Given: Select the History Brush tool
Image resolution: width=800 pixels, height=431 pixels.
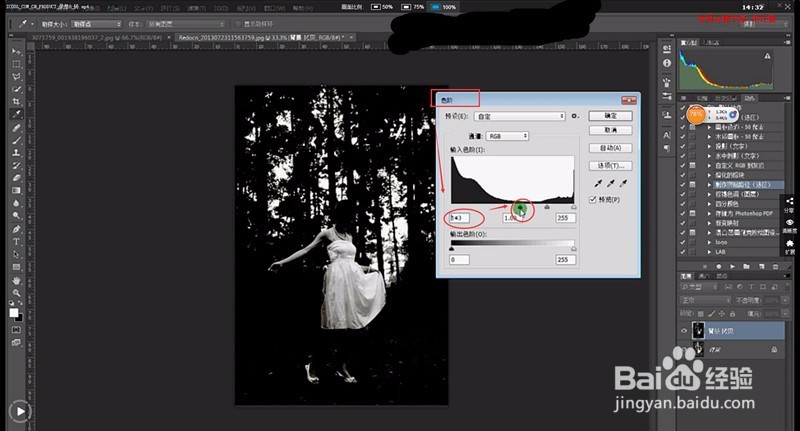Looking at the screenshot, I should point(16,165).
